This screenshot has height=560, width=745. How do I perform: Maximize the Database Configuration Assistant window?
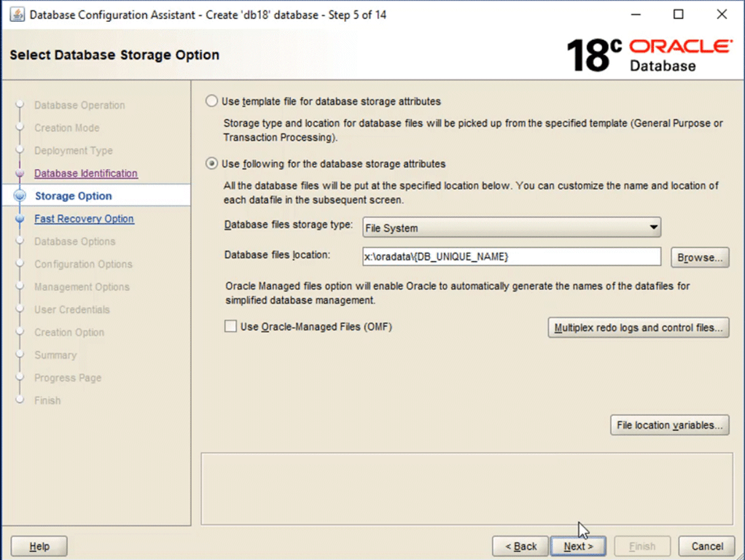[679, 15]
